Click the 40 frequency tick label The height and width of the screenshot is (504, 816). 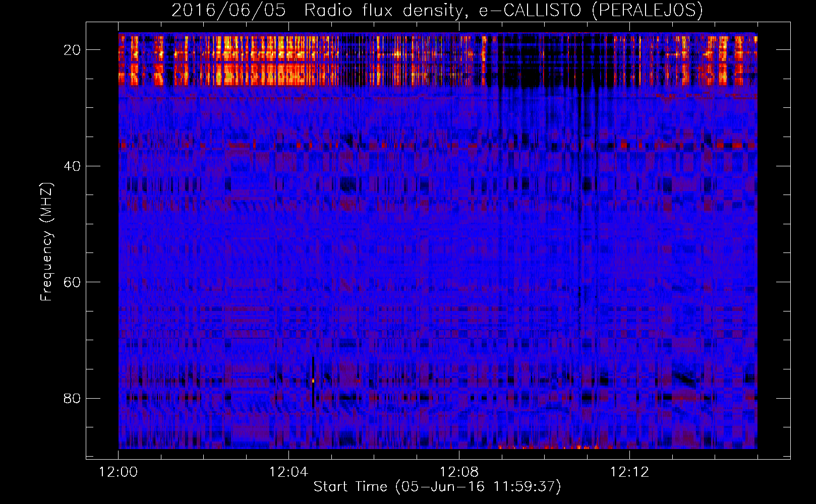72,166
